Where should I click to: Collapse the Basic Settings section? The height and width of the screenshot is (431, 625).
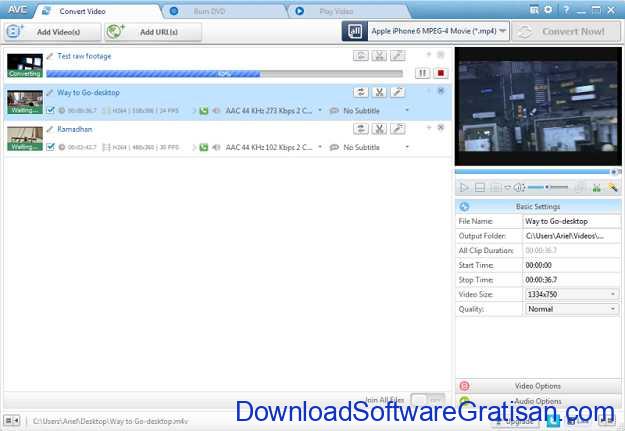(538, 207)
